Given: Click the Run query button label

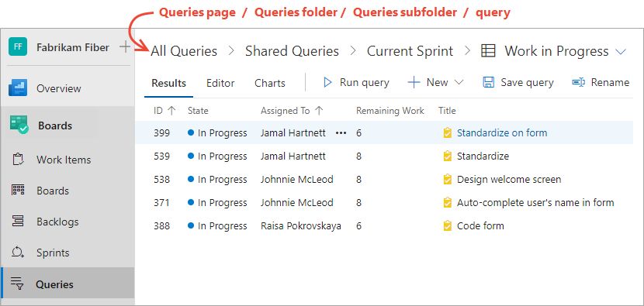Looking at the screenshot, I should (365, 82).
